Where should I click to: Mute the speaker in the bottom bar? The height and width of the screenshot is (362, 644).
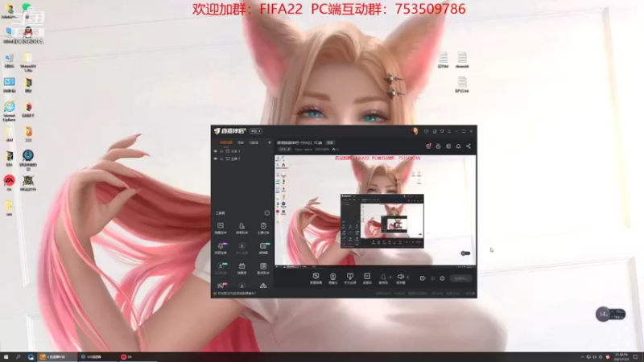400,278
